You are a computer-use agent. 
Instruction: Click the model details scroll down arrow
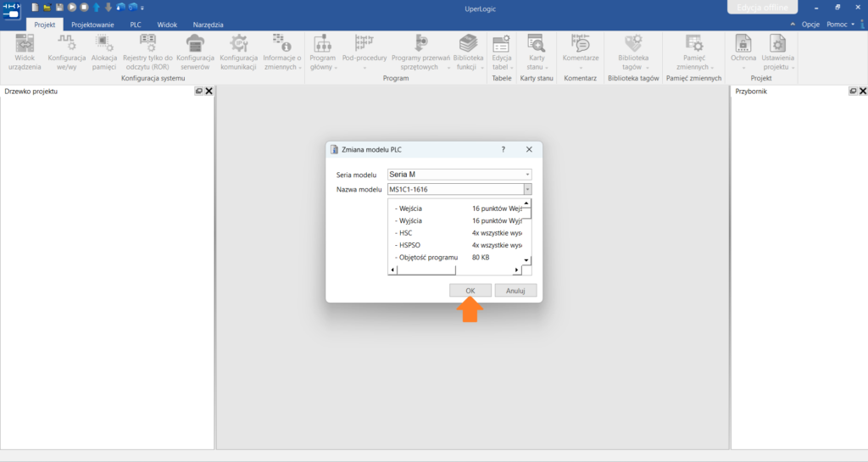click(526, 260)
